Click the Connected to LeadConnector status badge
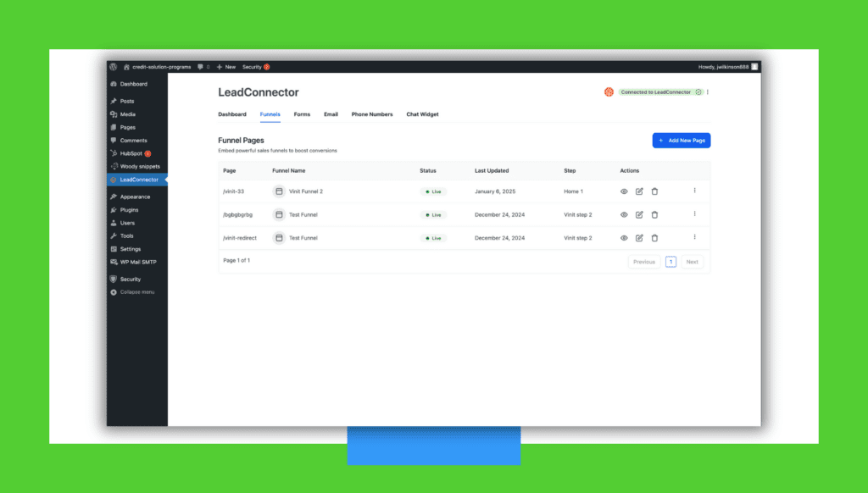Image resolution: width=868 pixels, height=493 pixels. tap(660, 92)
